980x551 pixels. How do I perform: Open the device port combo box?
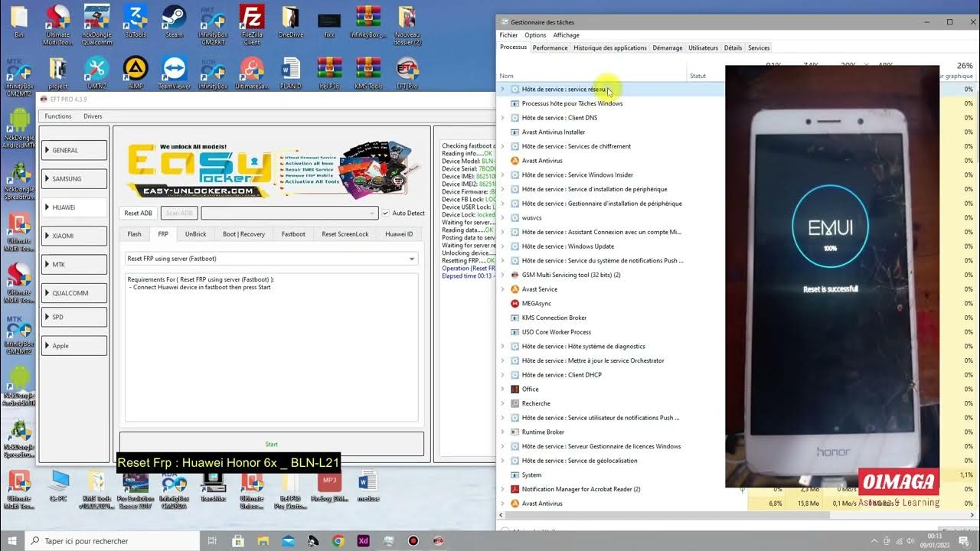click(x=289, y=213)
